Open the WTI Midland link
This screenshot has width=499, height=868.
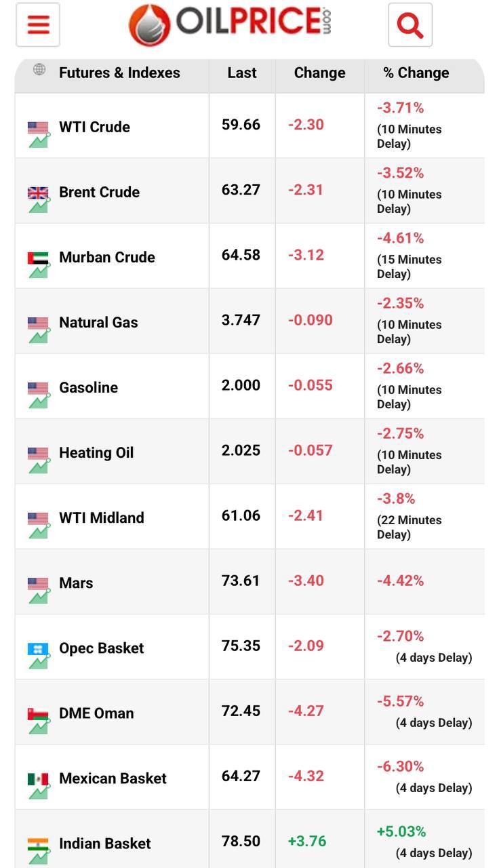click(102, 517)
